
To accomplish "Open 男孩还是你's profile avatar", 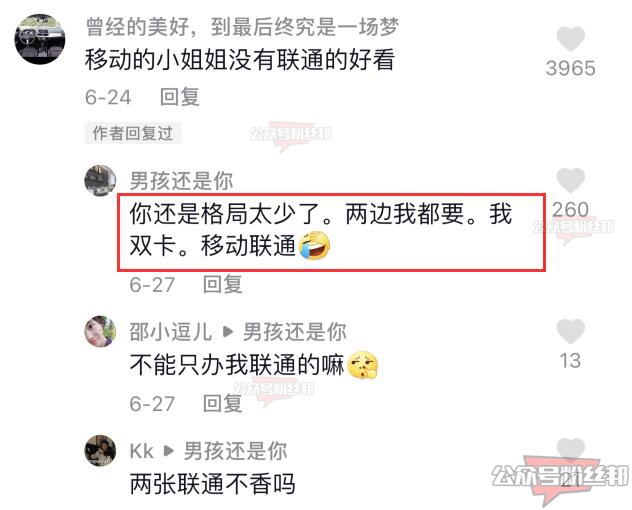I will coord(100,180).
